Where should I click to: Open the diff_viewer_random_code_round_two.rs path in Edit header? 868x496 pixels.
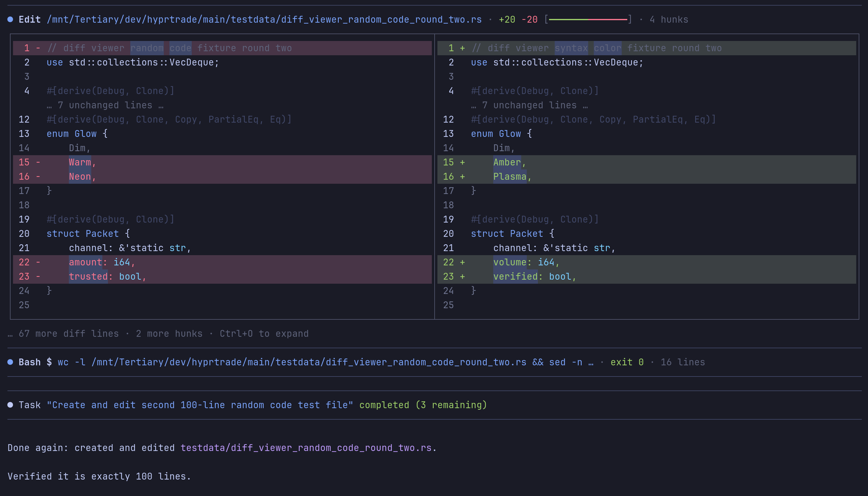264,20
